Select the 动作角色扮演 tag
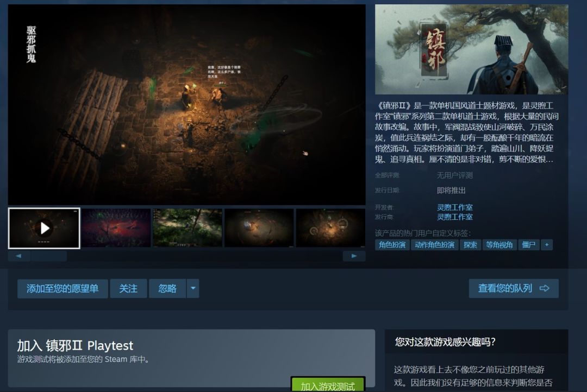Screen dimensions: 587x392 pos(434,245)
